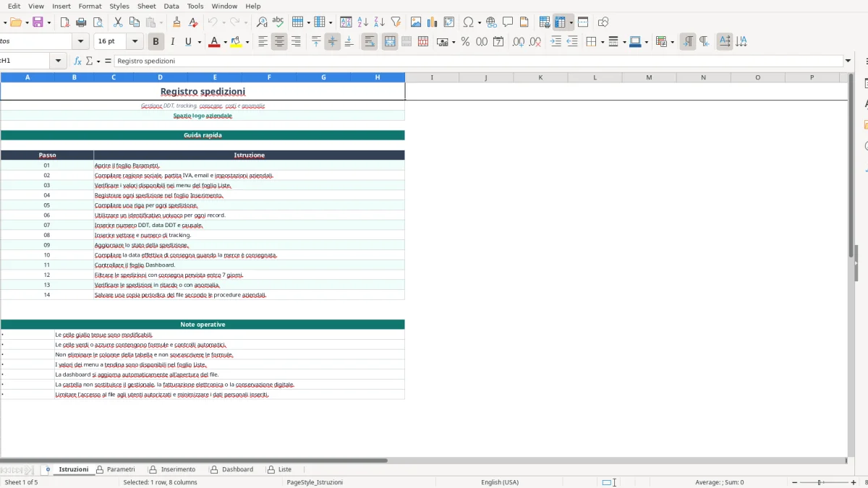Open Find & Replace
Image resolution: width=868 pixels, height=488 pixels.
[x=262, y=22]
